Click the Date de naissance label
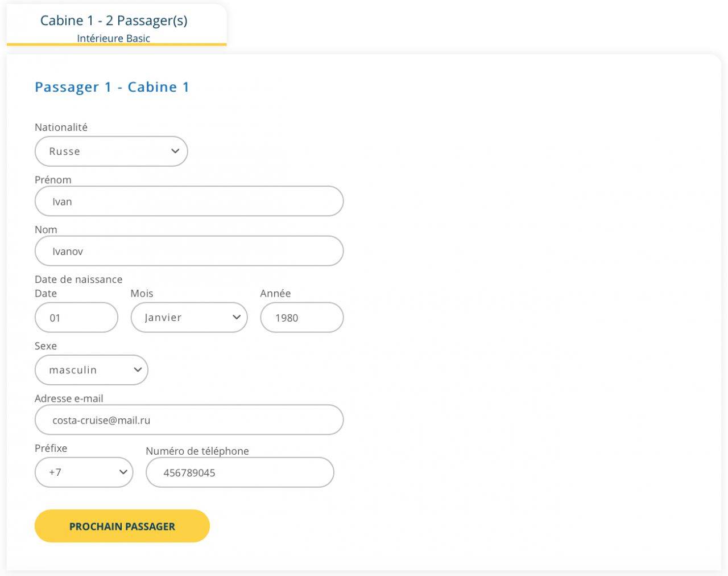The width and height of the screenshot is (728, 576). pos(78,279)
